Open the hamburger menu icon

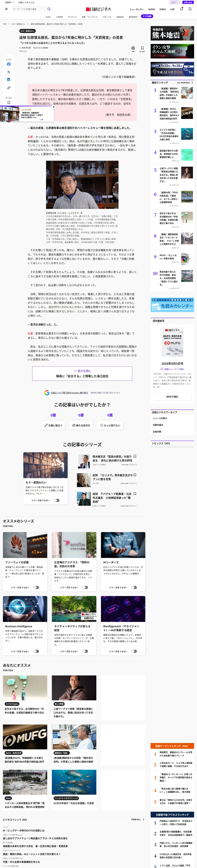(x=6, y=9)
